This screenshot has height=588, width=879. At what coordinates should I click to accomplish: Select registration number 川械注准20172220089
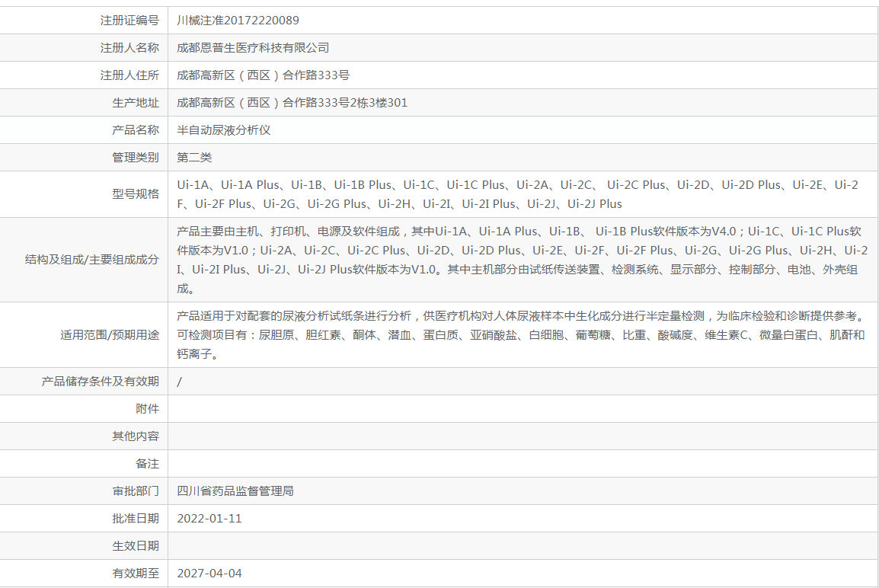[238, 20]
